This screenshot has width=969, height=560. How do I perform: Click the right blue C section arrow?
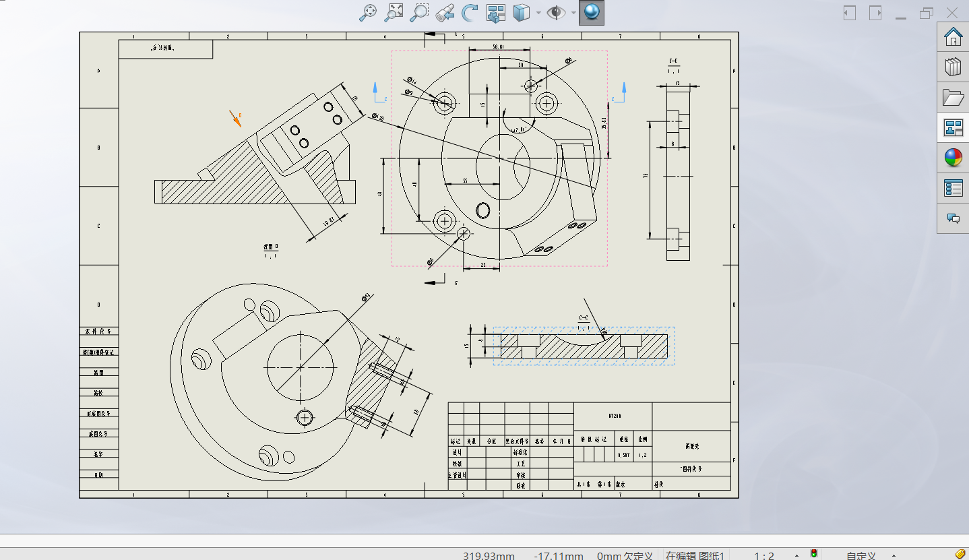(x=624, y=92)
